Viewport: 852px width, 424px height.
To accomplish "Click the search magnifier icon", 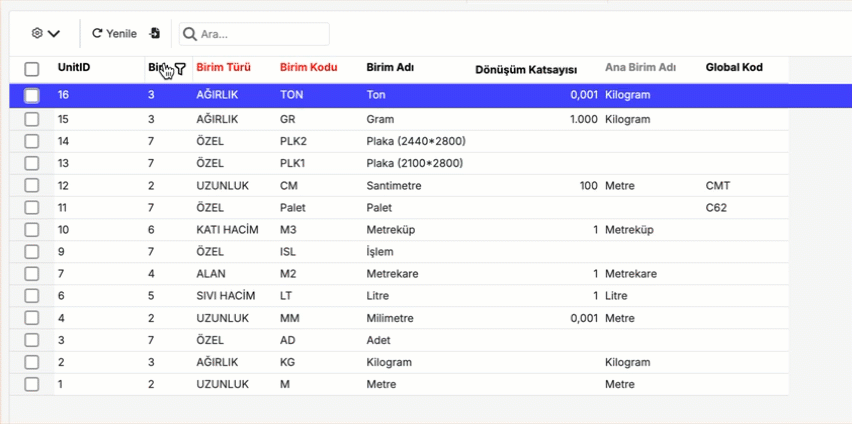I will pyautogui.click(x=189, y=34).
